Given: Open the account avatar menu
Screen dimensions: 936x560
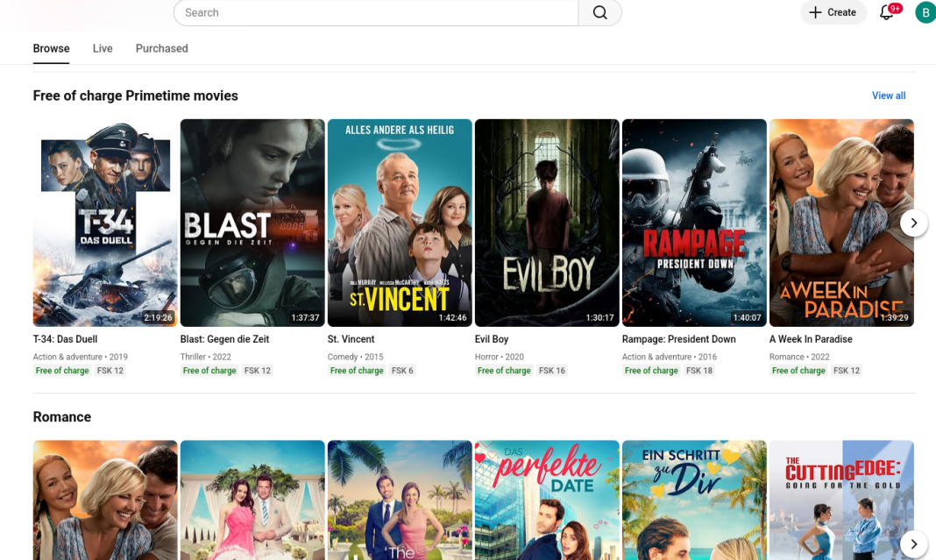Looking at the screenshot, I should pyautogui.click(x=925, y=12).
